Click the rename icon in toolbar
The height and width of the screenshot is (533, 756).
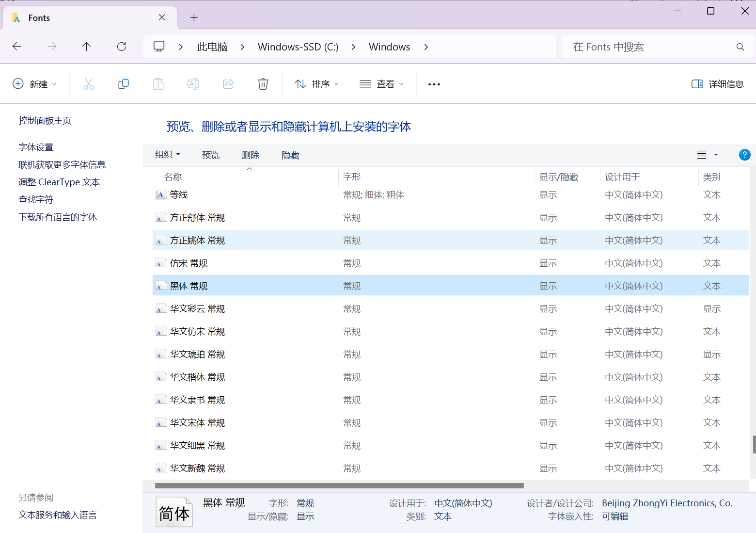coord(193,84)
